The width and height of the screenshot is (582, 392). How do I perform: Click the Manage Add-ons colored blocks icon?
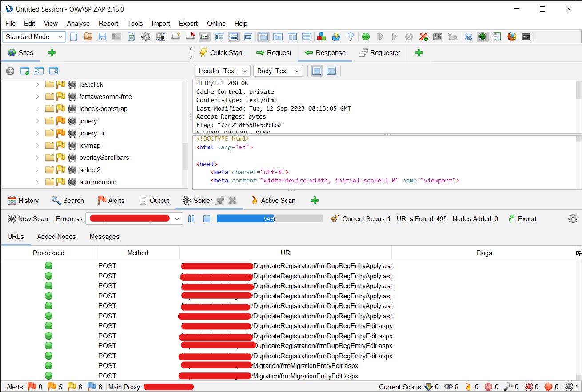pos(321,37)
